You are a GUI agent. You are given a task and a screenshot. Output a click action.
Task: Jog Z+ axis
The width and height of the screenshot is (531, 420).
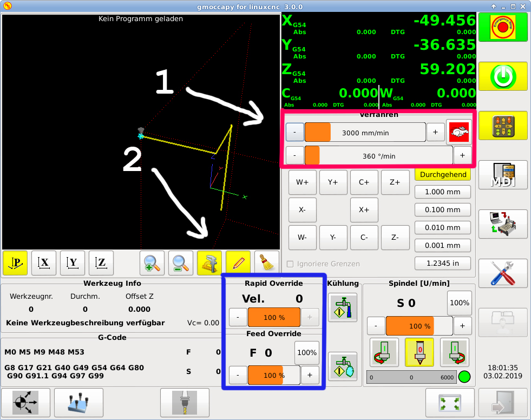tap(395, 182)
